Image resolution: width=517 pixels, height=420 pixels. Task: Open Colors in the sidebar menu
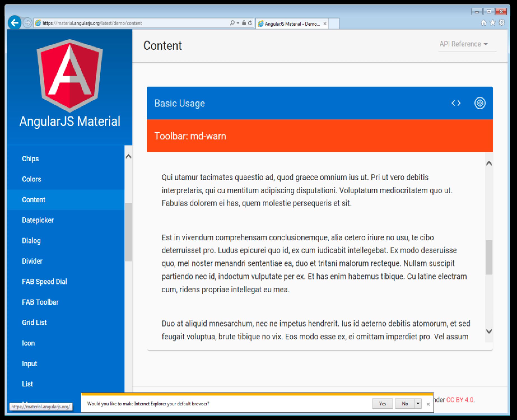pos(66,179)
